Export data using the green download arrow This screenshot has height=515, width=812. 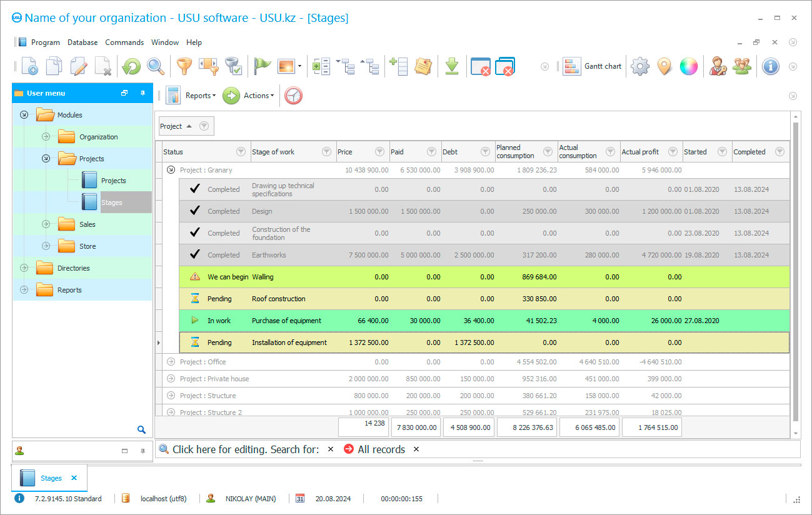point(452,66)
